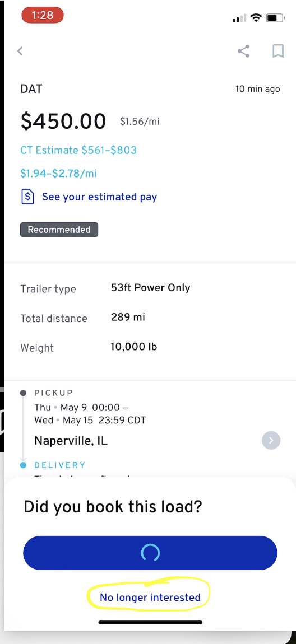
Task: Tap the CT Estimate $561–$803 text
Action: (x=78, y=150)
